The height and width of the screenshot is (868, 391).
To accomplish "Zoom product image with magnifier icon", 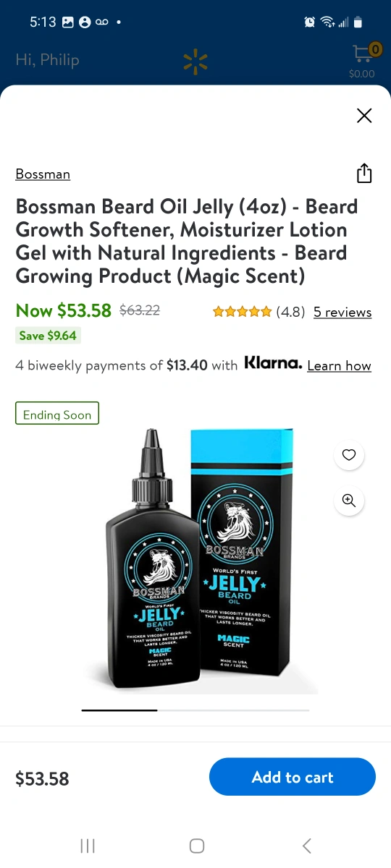I will coord(349,501).
